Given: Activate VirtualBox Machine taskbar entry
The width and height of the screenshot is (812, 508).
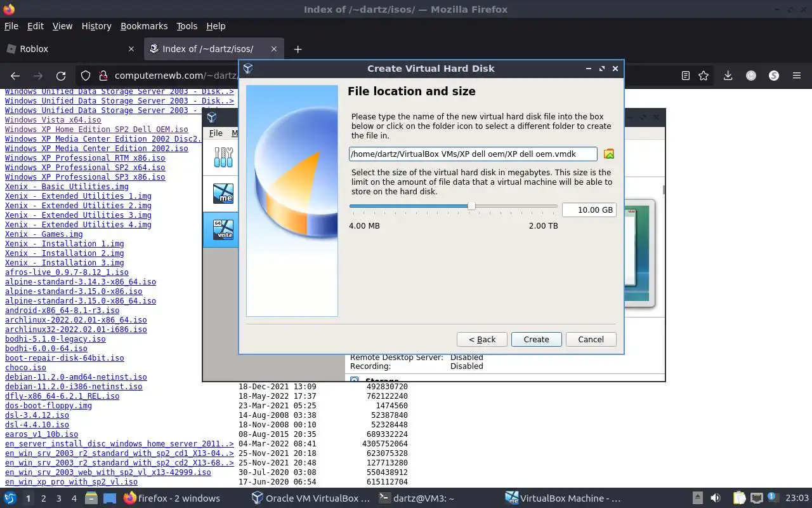Looking at the screenshot, I should click(x=563, y=498).
